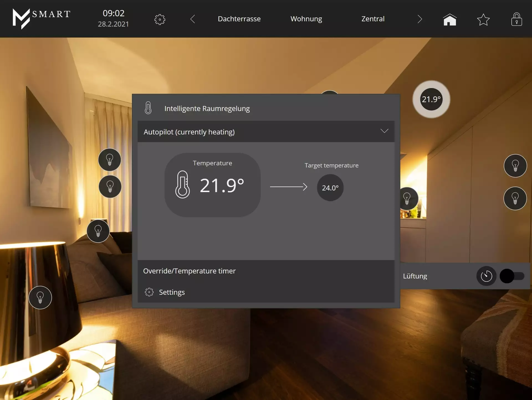Toggle the Lüftung ventilation switch
This screenshot has width=532, height=400.
pyautogui.click(x=511, y=276)
